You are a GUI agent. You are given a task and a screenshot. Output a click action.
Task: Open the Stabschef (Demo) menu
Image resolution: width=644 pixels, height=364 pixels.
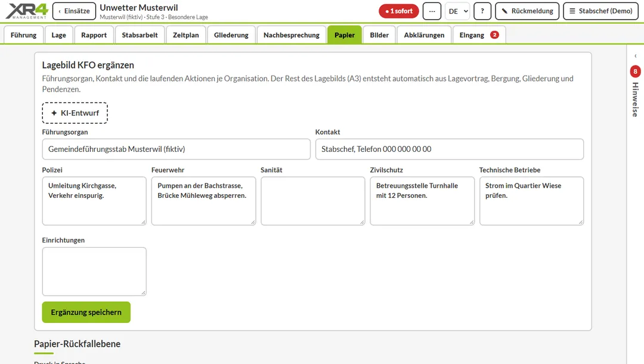[601, 11]
